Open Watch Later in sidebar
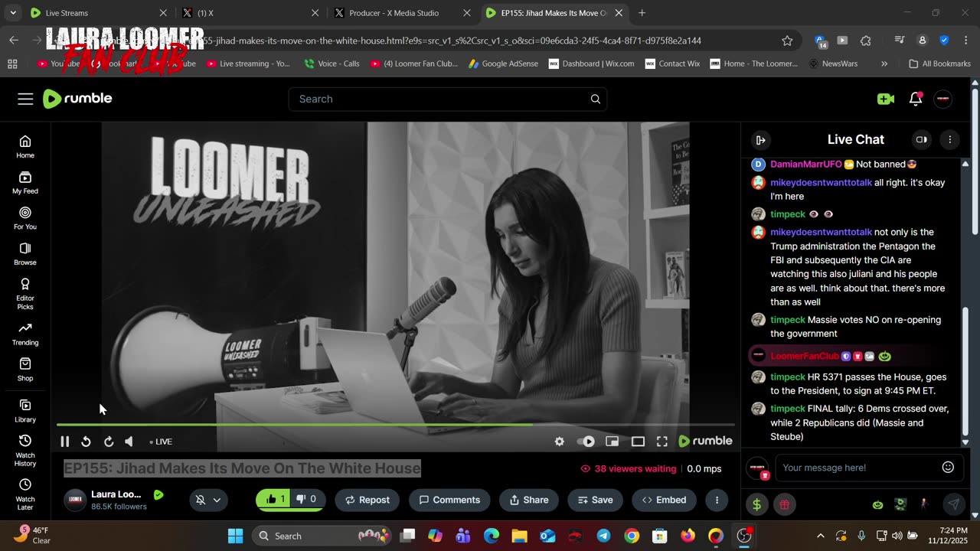The image size is (980, 551). 25,495
